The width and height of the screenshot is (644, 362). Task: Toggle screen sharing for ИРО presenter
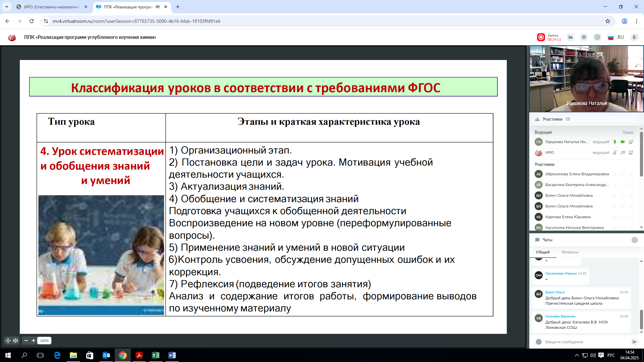[x=631, y=153]
